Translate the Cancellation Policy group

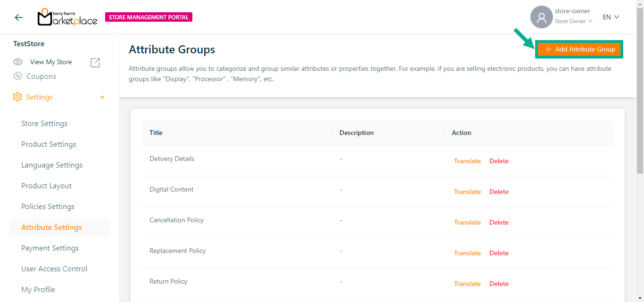(x=467, y=222)
